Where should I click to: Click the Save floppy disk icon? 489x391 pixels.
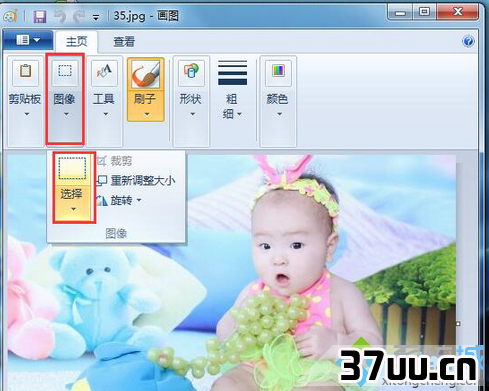[x=40, y=16]
